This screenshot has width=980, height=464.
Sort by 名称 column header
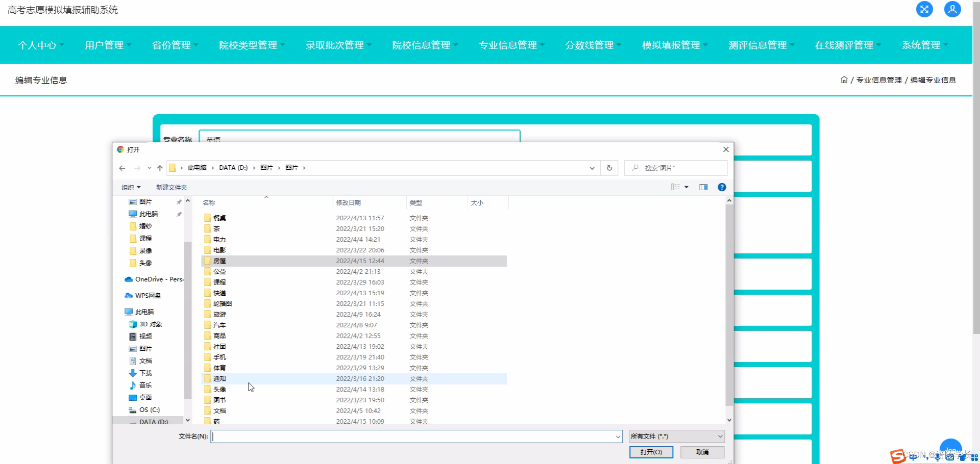[x=265, y=202]
